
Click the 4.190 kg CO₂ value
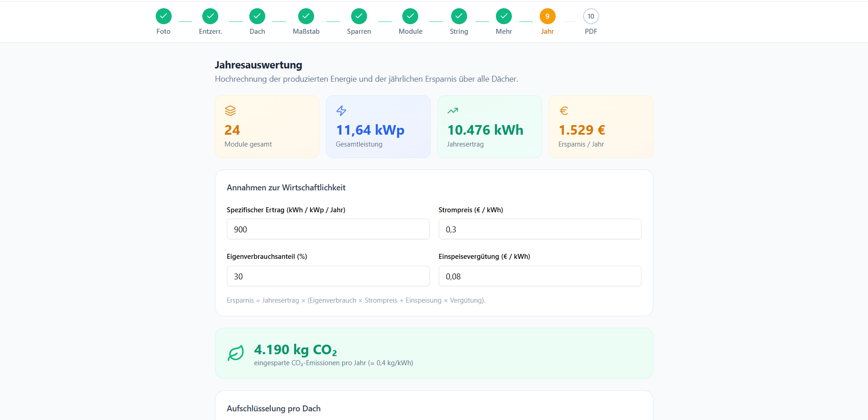pyautogui.click(x=295, y=350)
